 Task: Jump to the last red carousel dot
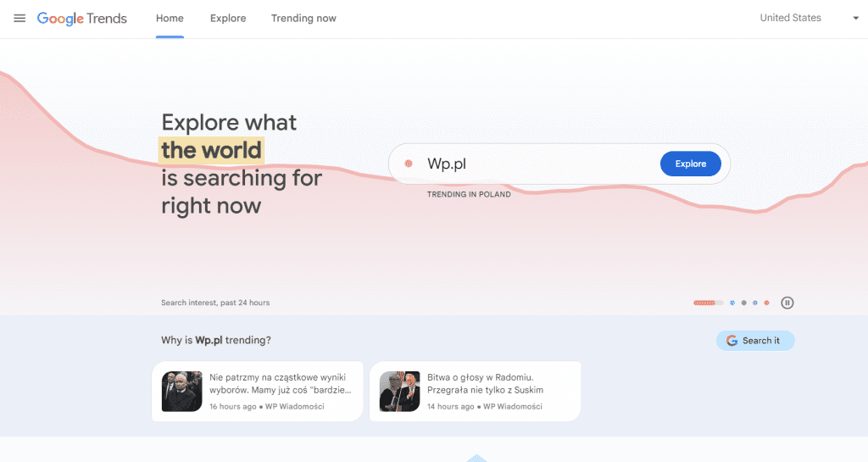coord(766,303)
